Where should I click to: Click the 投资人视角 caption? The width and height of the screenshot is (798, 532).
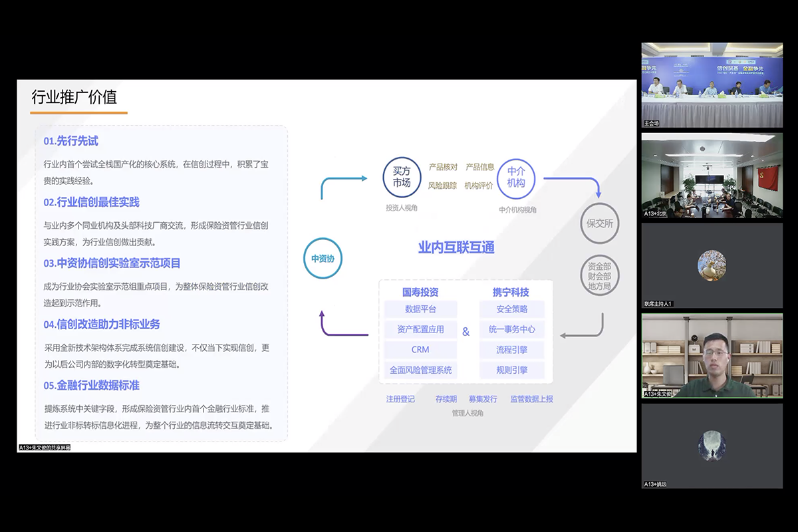tap(402, 208)
